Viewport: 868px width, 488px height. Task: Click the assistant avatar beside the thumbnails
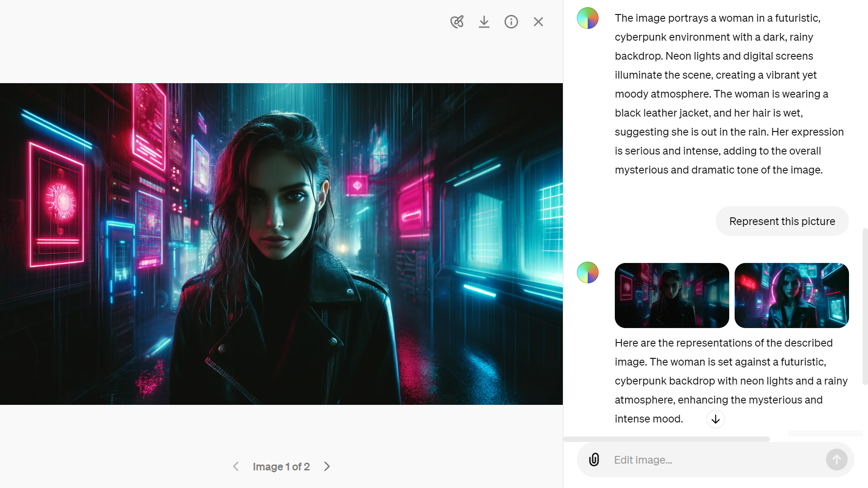point(588,272)
